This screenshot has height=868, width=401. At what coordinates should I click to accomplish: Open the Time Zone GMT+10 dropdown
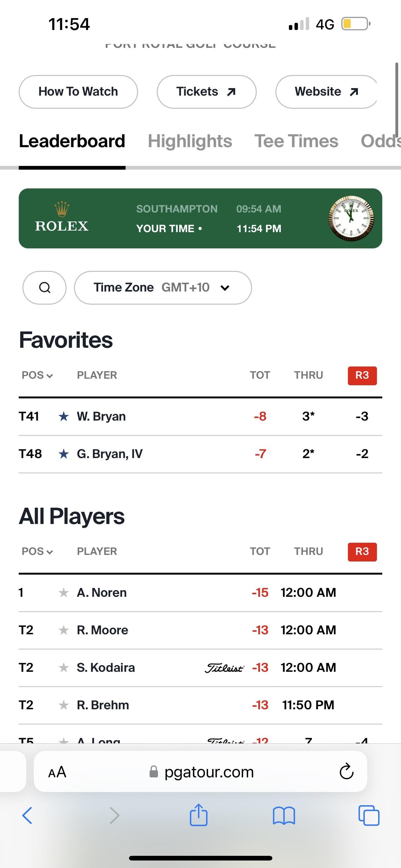(163, 287)
